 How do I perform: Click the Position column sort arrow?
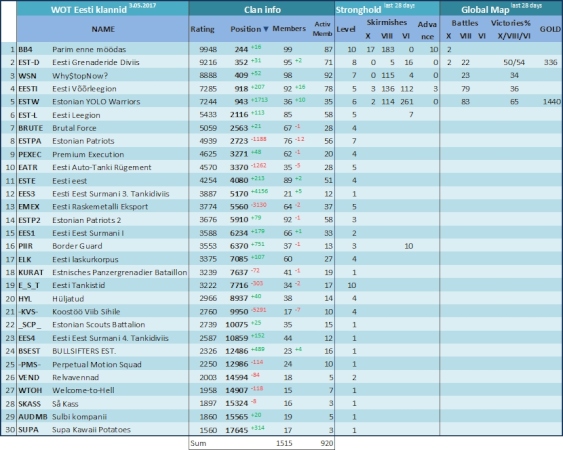point(266,29)
